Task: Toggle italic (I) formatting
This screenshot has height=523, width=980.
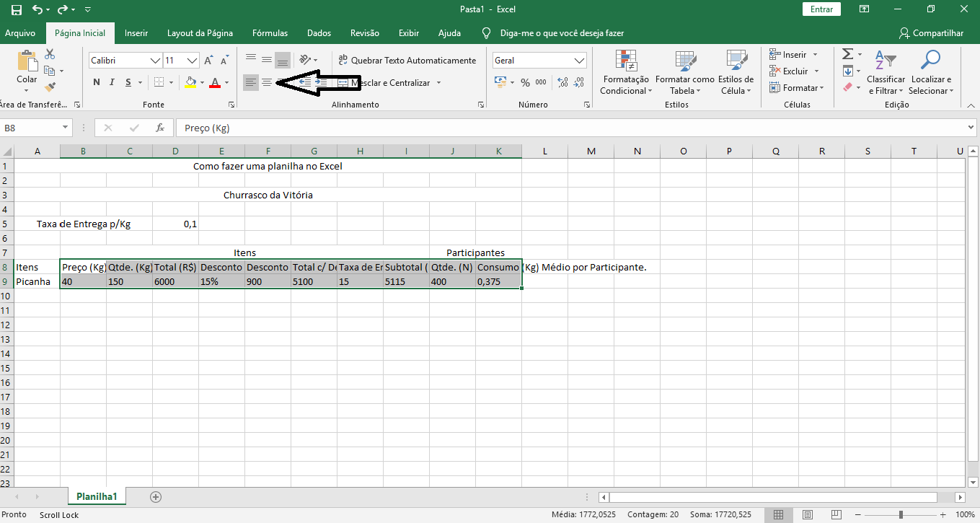Action: [x=112, y=82]
